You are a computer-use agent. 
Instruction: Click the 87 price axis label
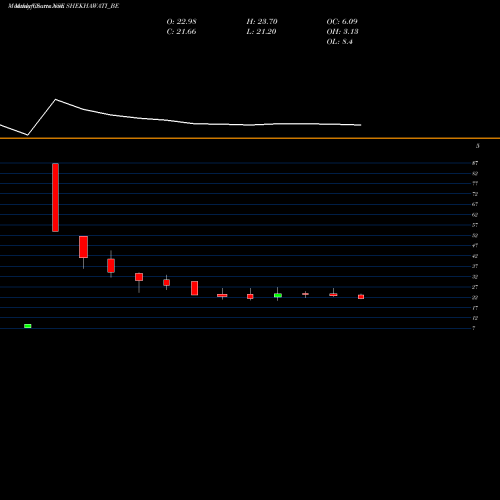(475, 163)
